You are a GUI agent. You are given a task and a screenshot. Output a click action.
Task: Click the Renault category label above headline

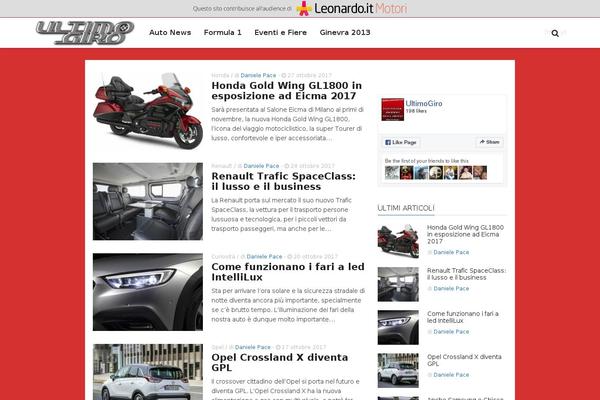click(x=222, y=166)
